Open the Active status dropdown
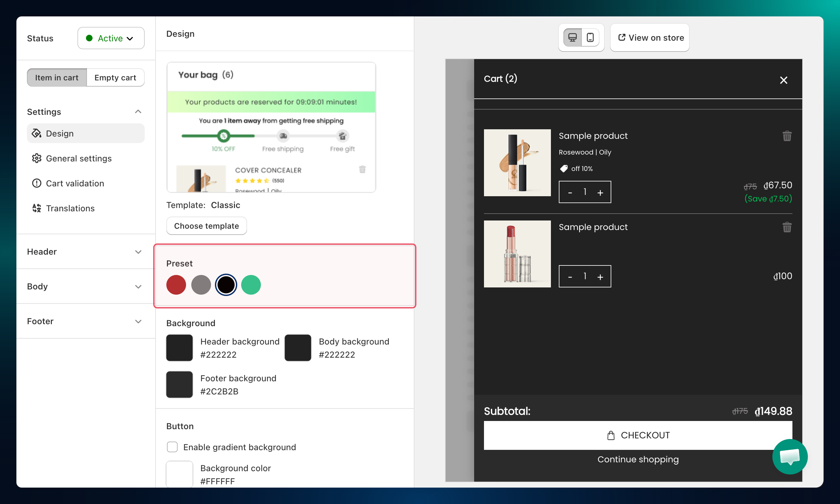Viewport: 840px width, 504px height. pyautogui.click(x=111, y=38)
